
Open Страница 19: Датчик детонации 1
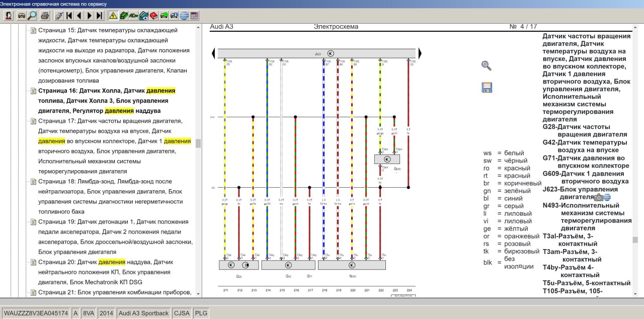(x=115, y=236)
